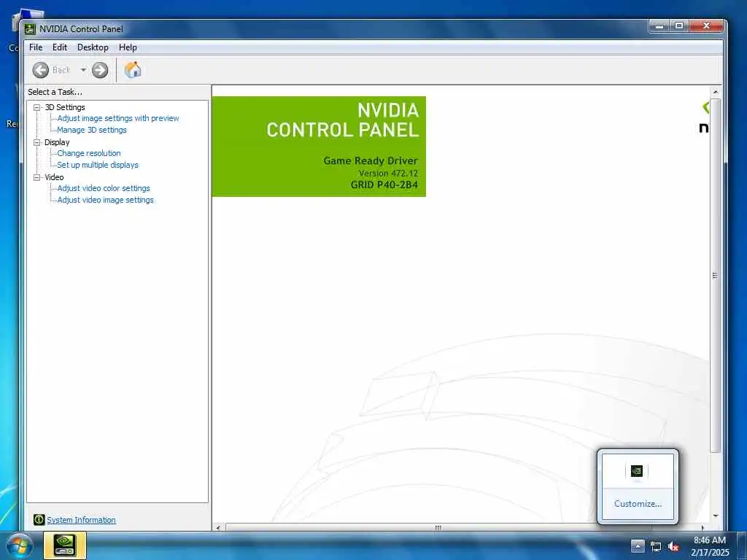
Task: Maximize the NVIDIA Control Panel window
Action: (x=679, y=26)
